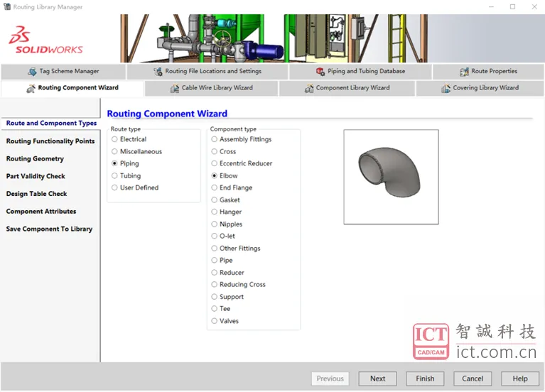This screenshot has width=545, height=392.
Task: Choose Hanger component type
Action: click(x=214, y=212)
